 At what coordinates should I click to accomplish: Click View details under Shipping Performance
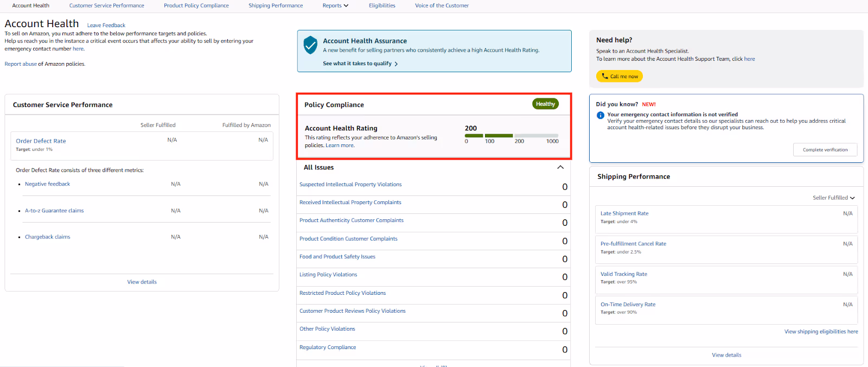pyautogui.click(x=726, y=355)
